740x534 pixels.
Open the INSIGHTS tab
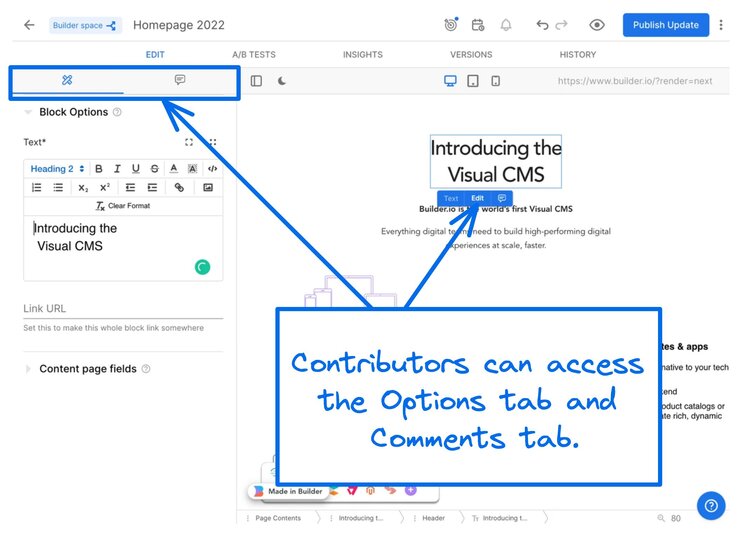click(x=362, y=55)
